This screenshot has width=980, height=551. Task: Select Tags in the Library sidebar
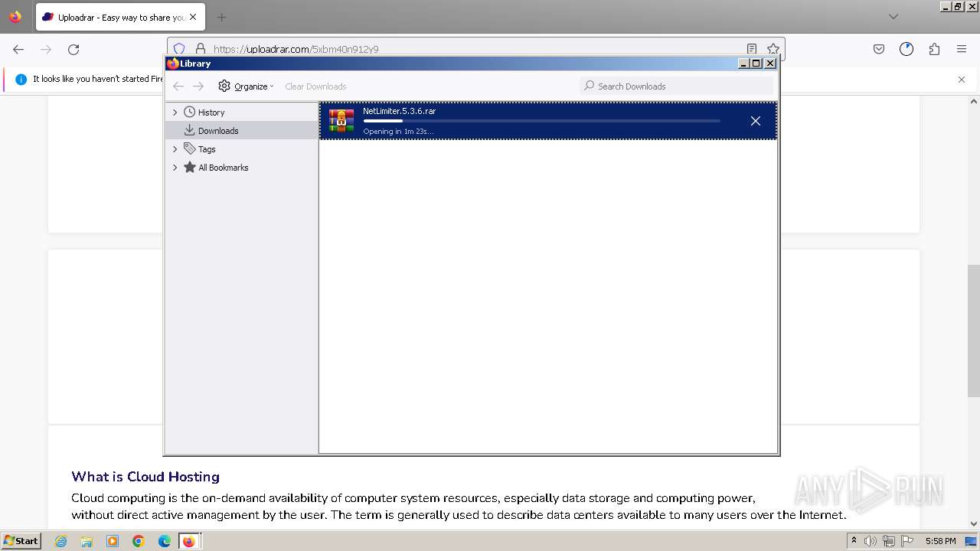point(207,149)
